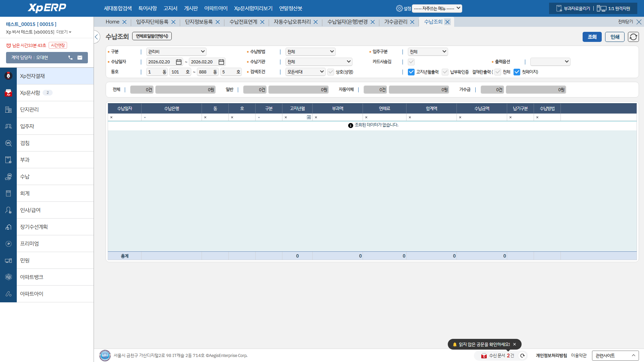This screenshot has height=362, width=644.
Task: Expand the 자주쓰는 메뉴 dropdown
Action: (437, 8)
